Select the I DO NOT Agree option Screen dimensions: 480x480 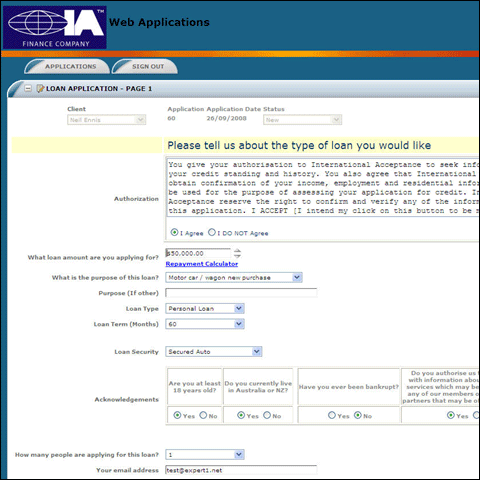click(212, 232)
